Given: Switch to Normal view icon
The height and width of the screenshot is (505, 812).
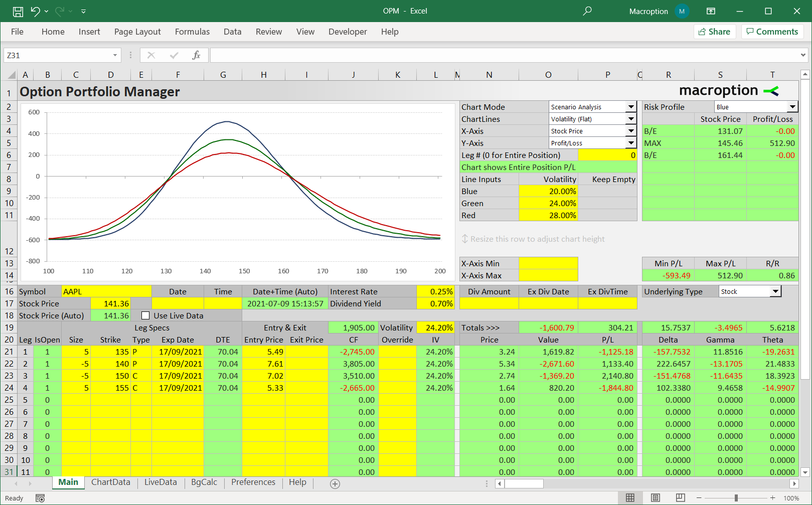Looking at the screenshot, I should (x=630, y=498).
